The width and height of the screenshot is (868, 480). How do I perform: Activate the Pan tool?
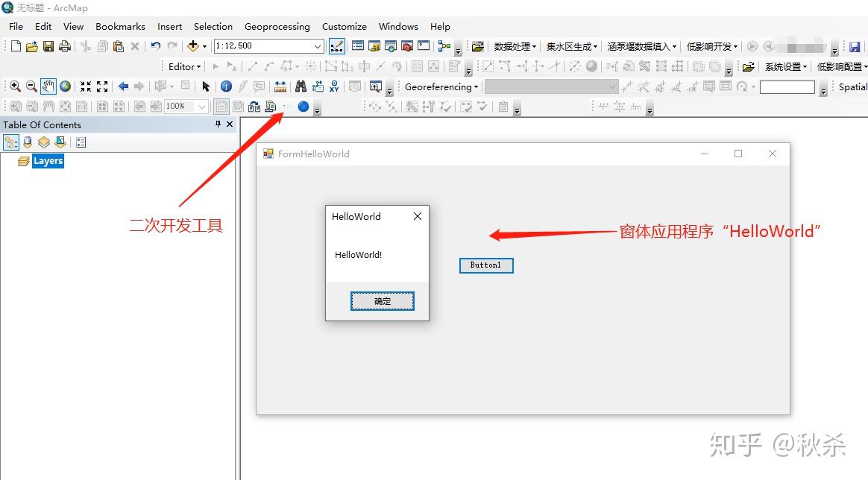tap(48, 86)
